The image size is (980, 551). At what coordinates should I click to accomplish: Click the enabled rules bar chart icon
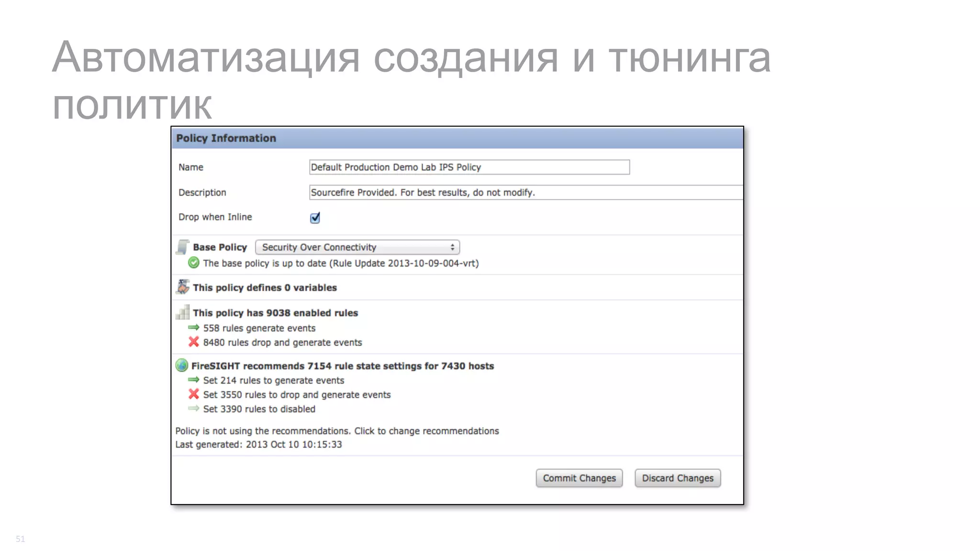tap(183, 312)
